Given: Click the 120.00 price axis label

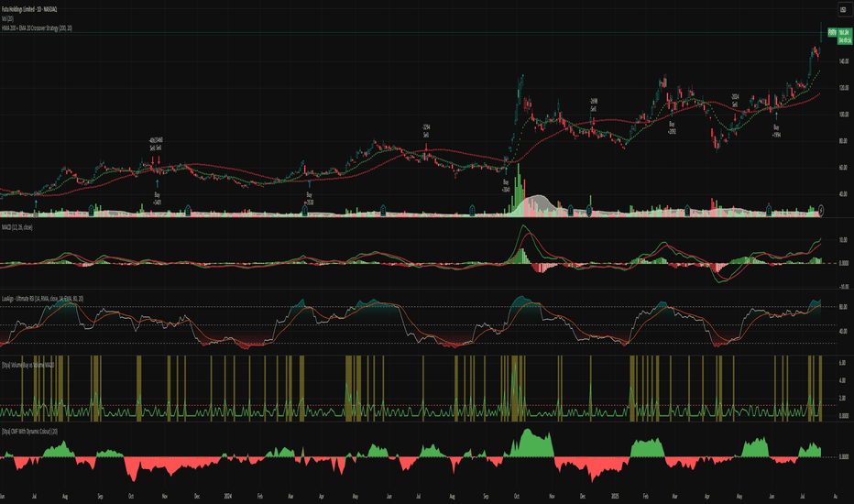Looking at the screenshot, I should (x=843, y=88).
